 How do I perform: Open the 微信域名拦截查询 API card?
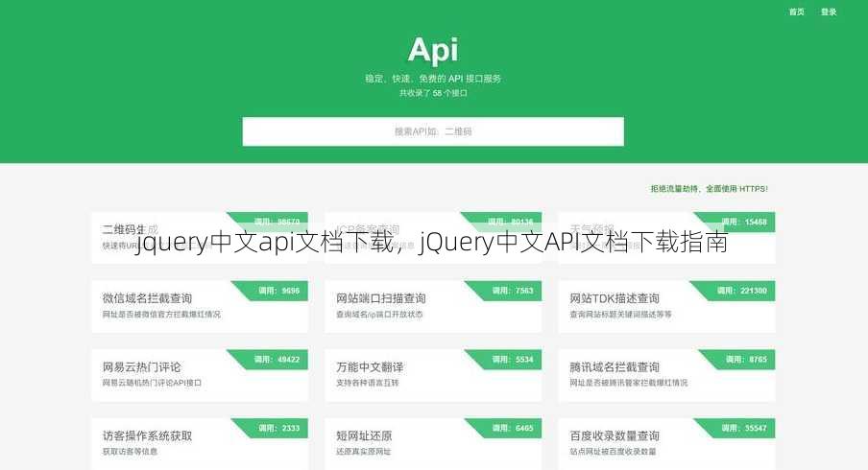(x=200, y=306)
